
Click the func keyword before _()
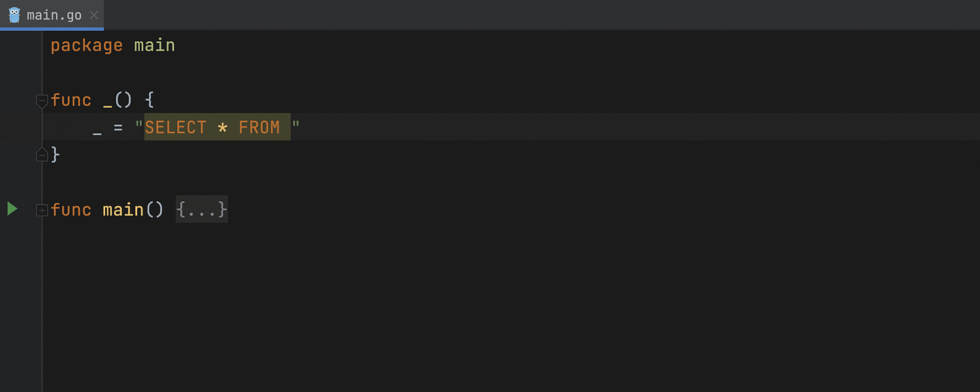click(71, 101)
